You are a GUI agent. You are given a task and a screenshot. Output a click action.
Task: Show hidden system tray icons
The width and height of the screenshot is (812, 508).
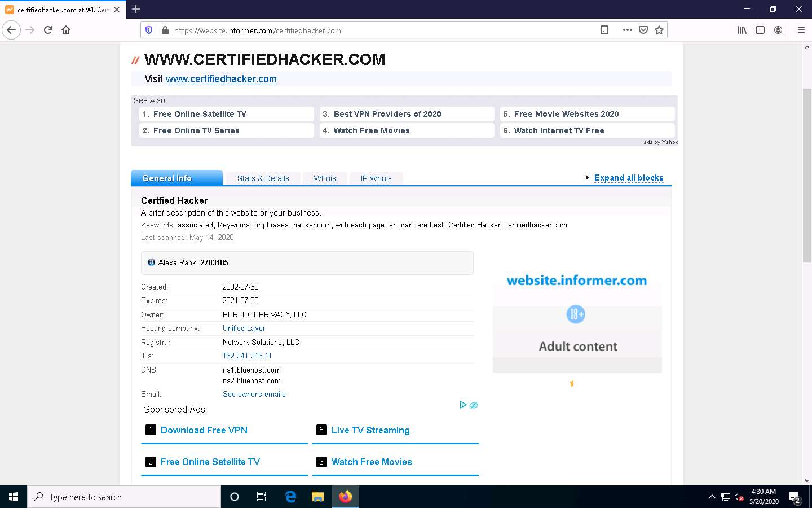[712, 497]
